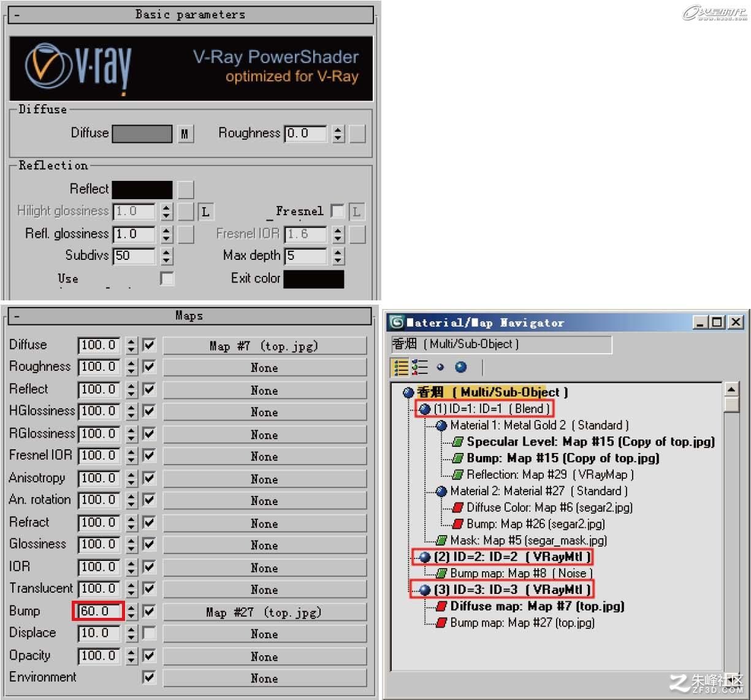Click the None button for Environment map

264,679
